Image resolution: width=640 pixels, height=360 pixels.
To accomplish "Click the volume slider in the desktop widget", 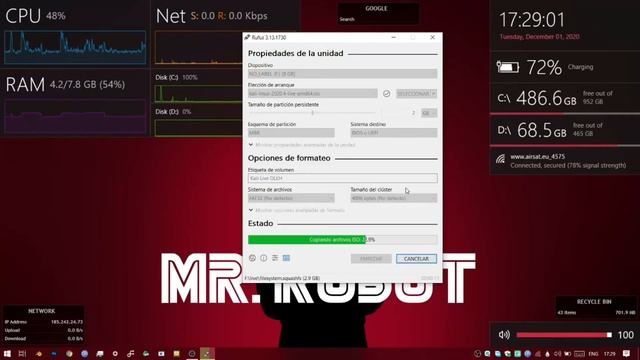I will click(x=564, y=335).
